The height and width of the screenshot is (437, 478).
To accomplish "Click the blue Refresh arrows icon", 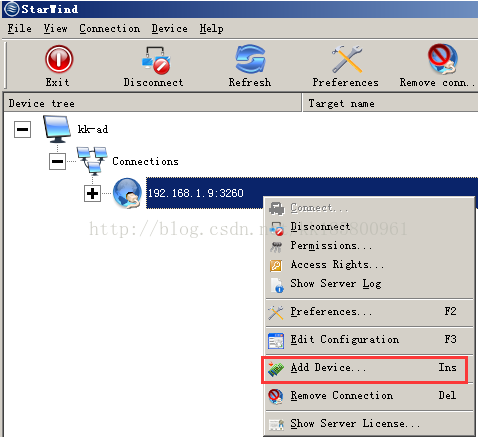I will (x=250, y=59).
